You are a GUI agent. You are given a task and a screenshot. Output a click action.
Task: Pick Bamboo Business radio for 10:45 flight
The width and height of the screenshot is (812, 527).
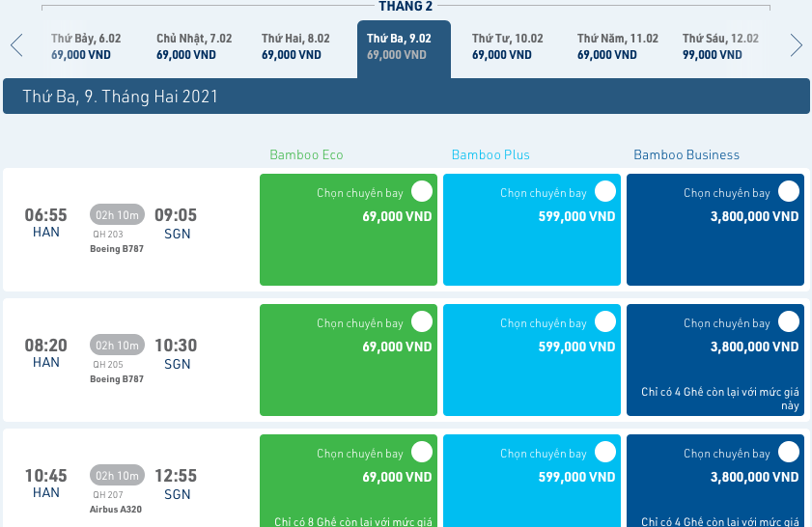(789, 452)
